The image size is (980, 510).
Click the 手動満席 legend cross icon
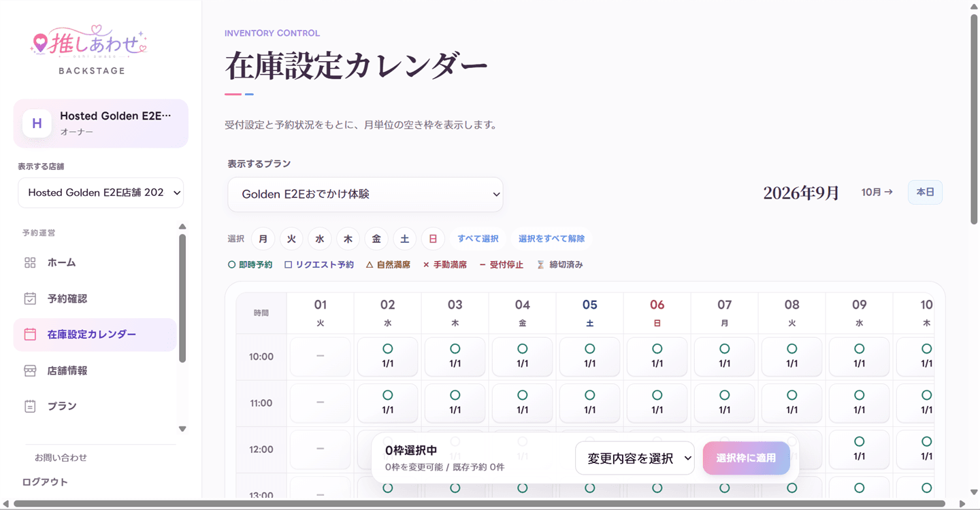click(x=426, y=265)
